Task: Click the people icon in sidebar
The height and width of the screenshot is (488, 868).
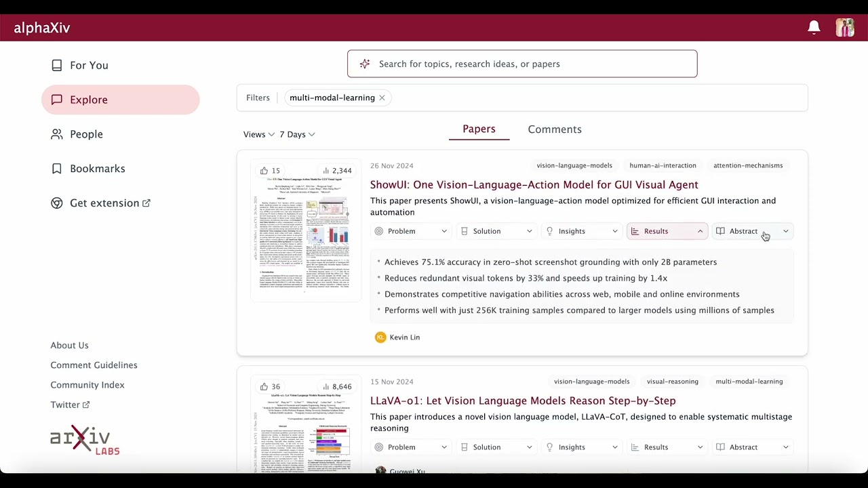Action: coord(57,134)
